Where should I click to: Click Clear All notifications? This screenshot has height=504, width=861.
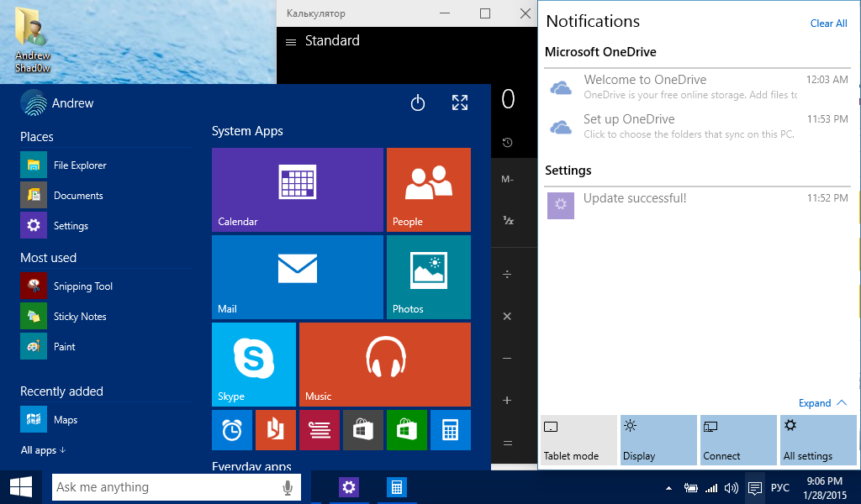coord(828,24)
